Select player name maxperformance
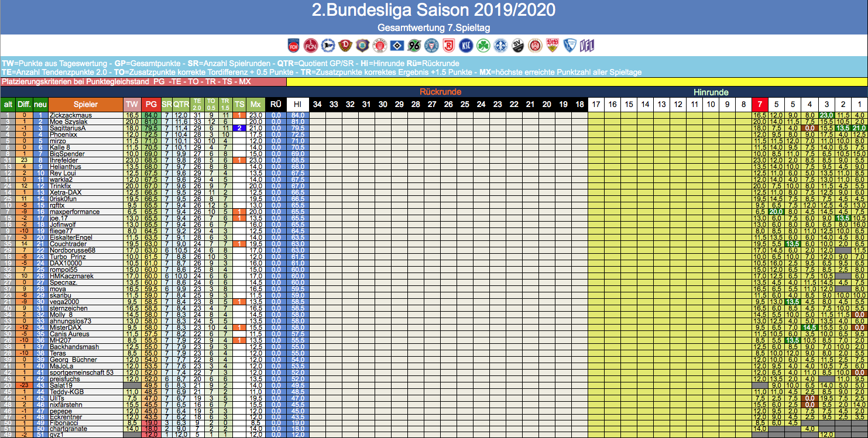 click(x=74, y=211)
